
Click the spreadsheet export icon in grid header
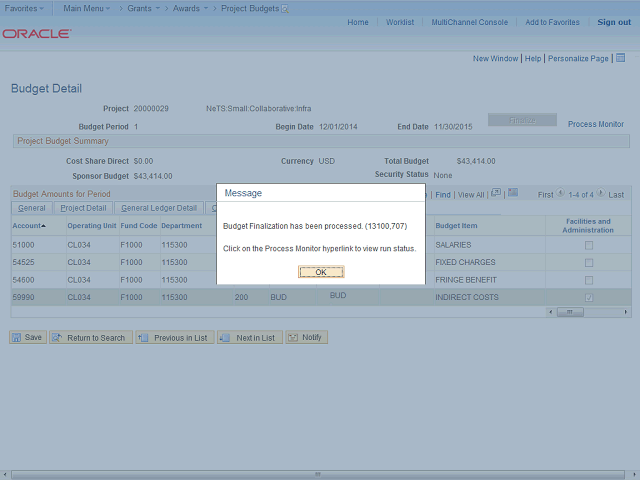pyautogui.click(x=513, y=194)
